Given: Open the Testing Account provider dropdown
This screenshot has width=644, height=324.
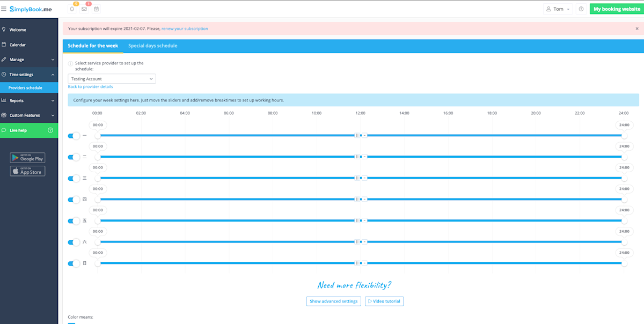Looking at the screenshot, I should coord(112,79).
